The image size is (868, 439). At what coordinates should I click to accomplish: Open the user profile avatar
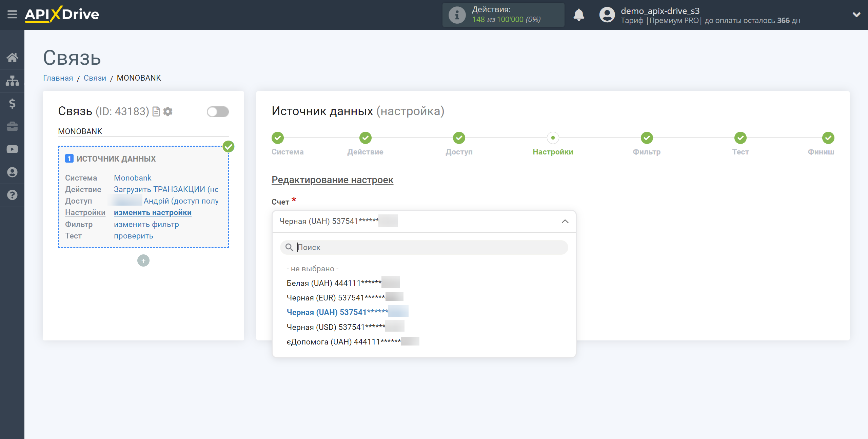tap(607, 15)
